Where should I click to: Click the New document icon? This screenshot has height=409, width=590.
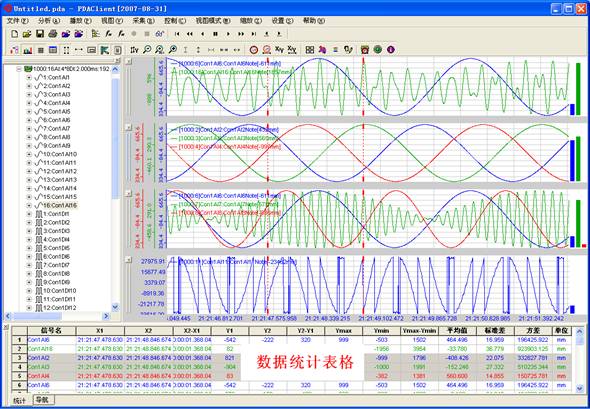pos(14,34)
